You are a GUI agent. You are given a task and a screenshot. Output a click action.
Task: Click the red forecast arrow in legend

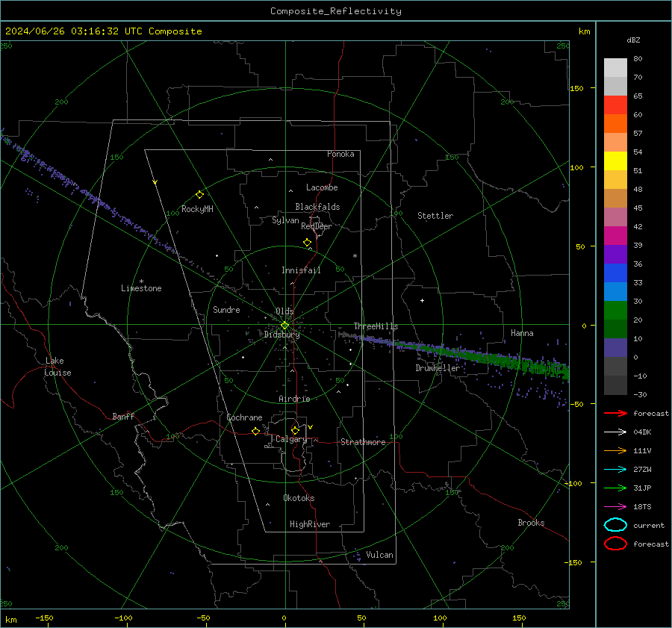tap(615, 413)
